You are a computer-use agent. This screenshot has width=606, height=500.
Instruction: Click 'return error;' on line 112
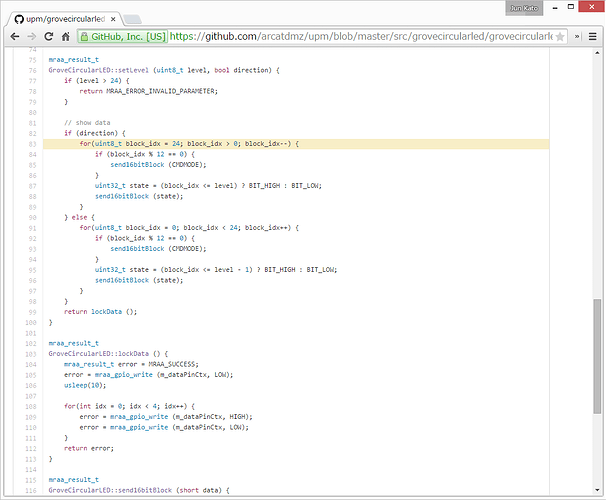point(89,449)
